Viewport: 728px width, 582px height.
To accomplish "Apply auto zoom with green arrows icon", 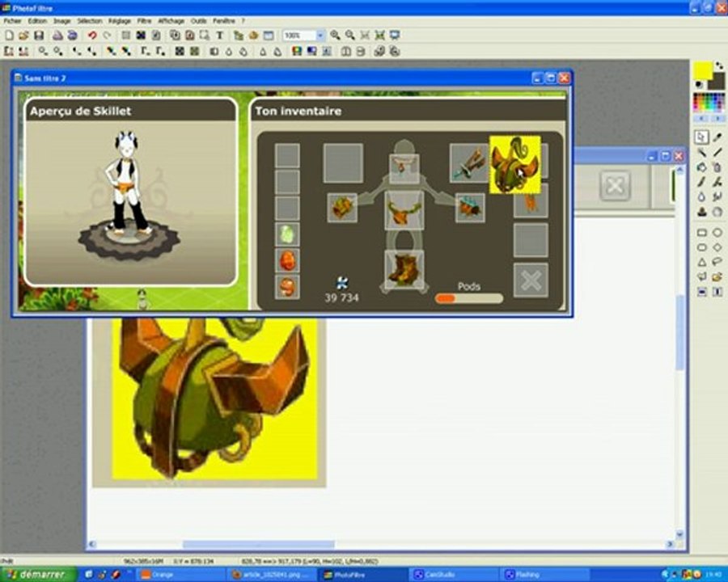I will coord(380,36).
